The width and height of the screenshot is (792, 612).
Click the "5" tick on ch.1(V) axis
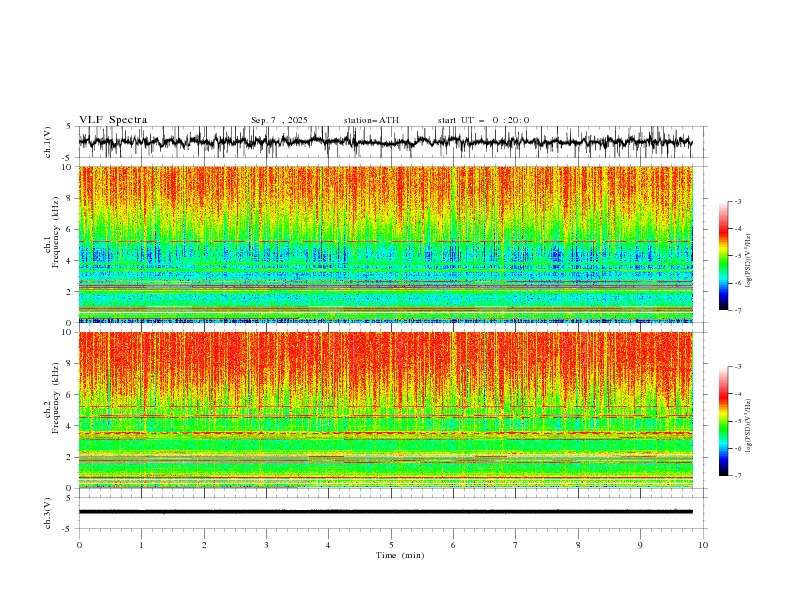(x=69, y=127)
